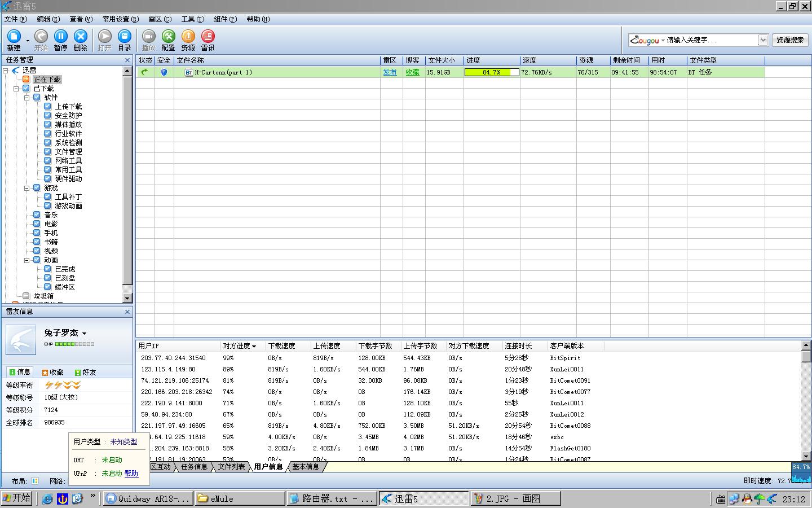
Task: Close the 雷友信息 panel
Action: (x=127, y=312)
